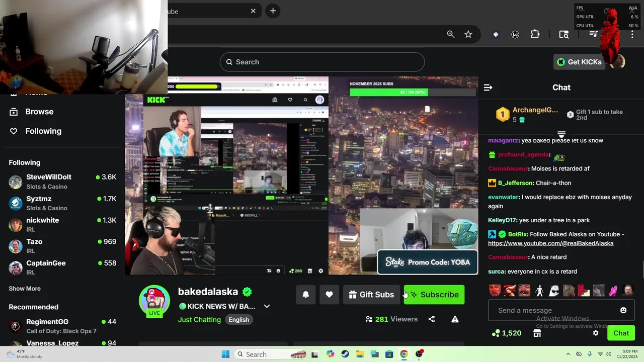Open Steam from the taskbar
The height and width of the screenshot is (362, 644).
coord(345,354)
